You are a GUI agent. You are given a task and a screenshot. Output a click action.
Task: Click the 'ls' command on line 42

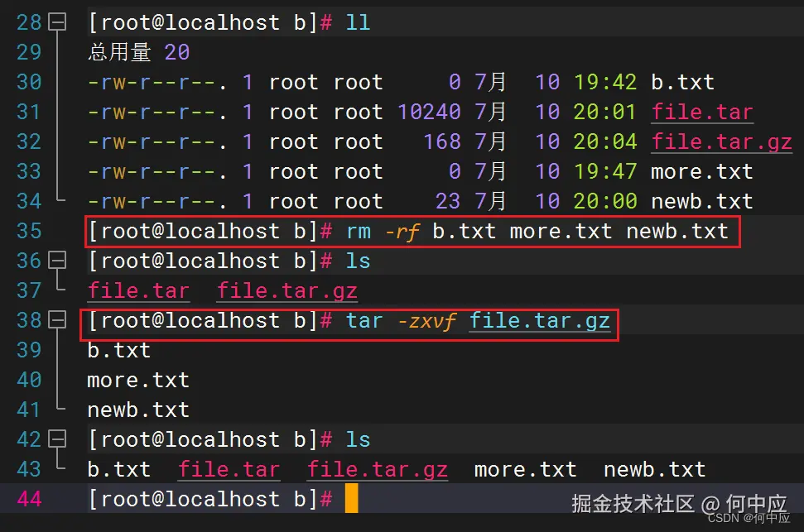coord(358,439)
